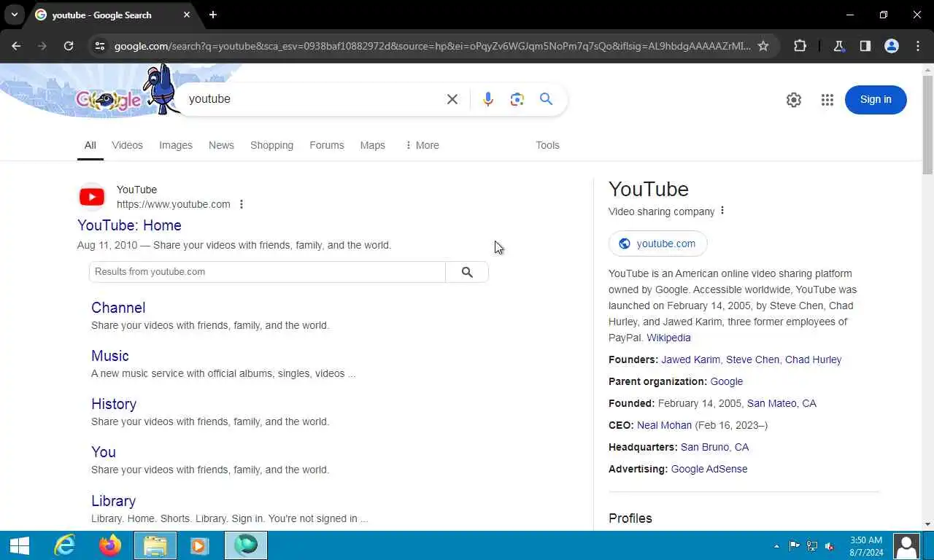Click the blue magnifier search icon

pos(546,99)
